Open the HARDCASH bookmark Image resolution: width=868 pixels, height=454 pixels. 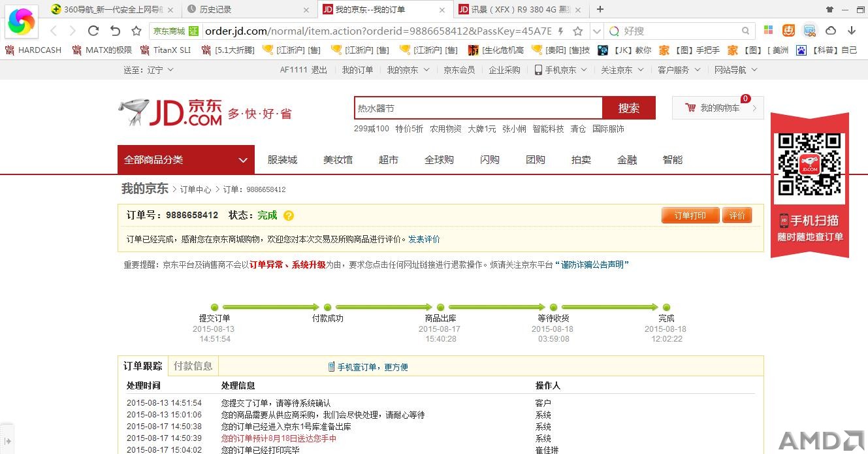click(33, 50)
